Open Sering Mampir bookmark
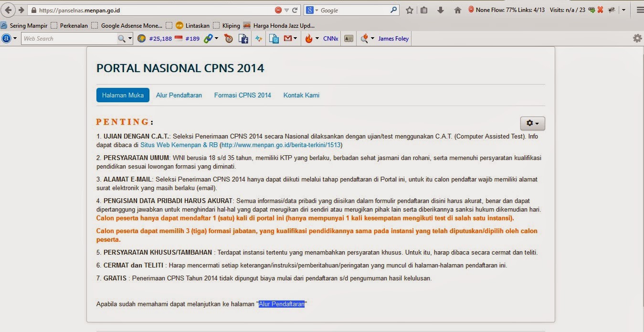Image resolution: width=644 pixels, height=332 pixels. pyautogui.click(x=24, y=26)
